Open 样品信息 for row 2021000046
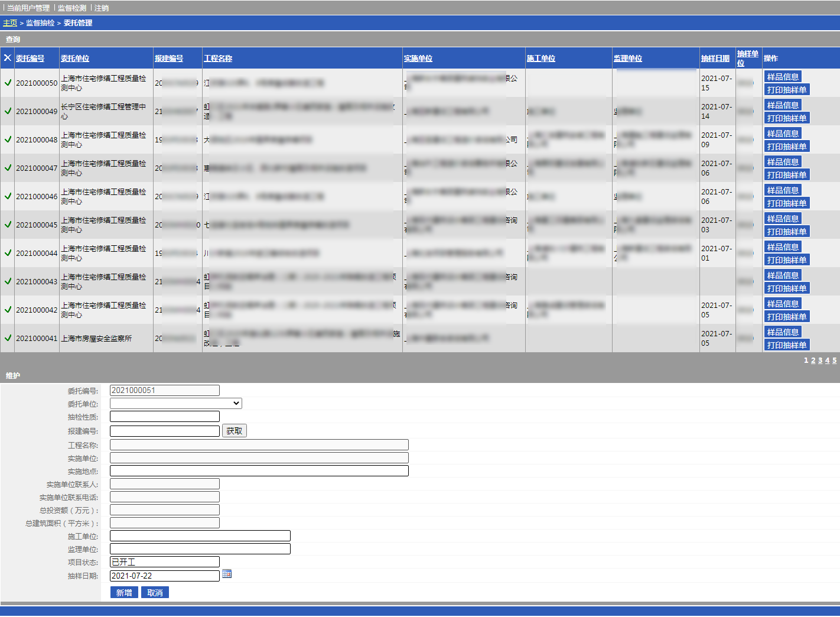840x617 pixels. click(783, 190)
